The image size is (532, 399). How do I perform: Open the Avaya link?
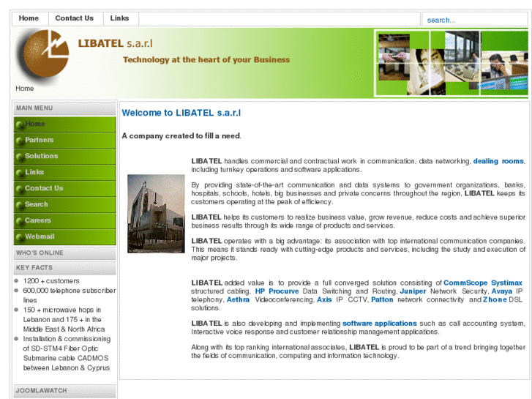coord(502,291)
